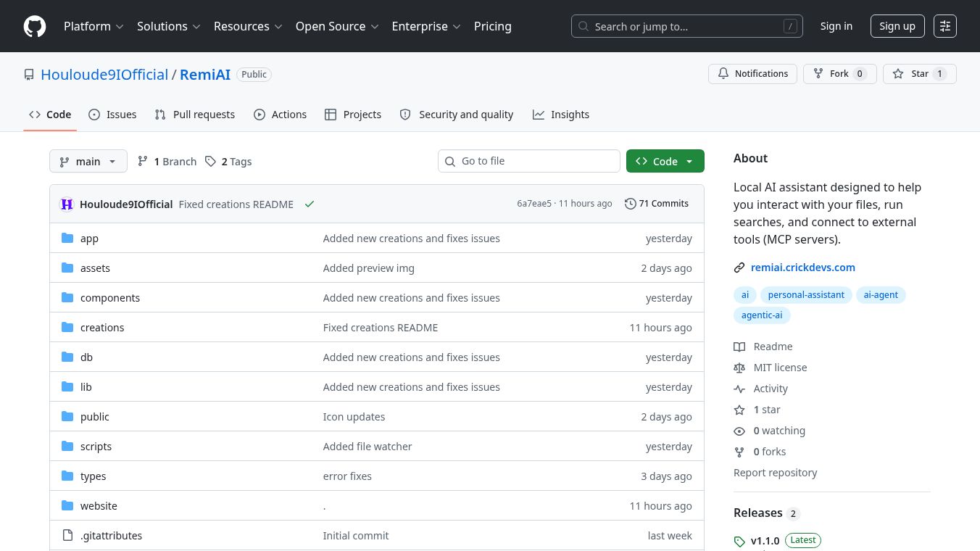Switch to the Issues tab
Screen dimensions: 980x551
coord(112,115)
